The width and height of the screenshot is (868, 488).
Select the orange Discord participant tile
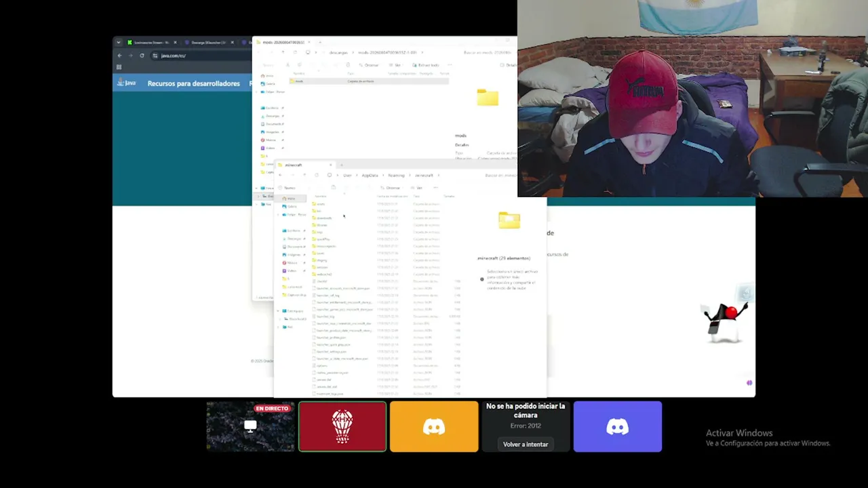pos(434,426)
